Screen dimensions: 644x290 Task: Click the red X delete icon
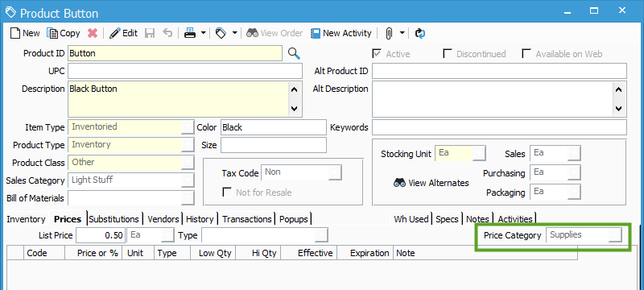tap(93, 33)
